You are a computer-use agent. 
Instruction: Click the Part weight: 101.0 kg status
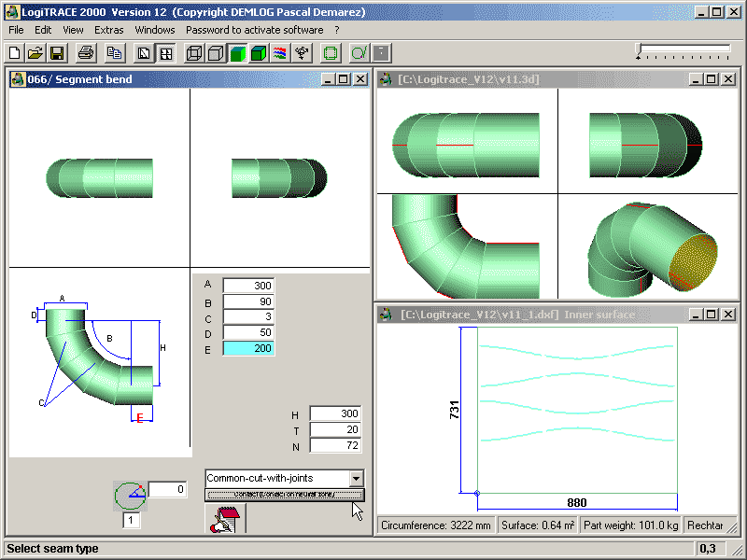631,525
